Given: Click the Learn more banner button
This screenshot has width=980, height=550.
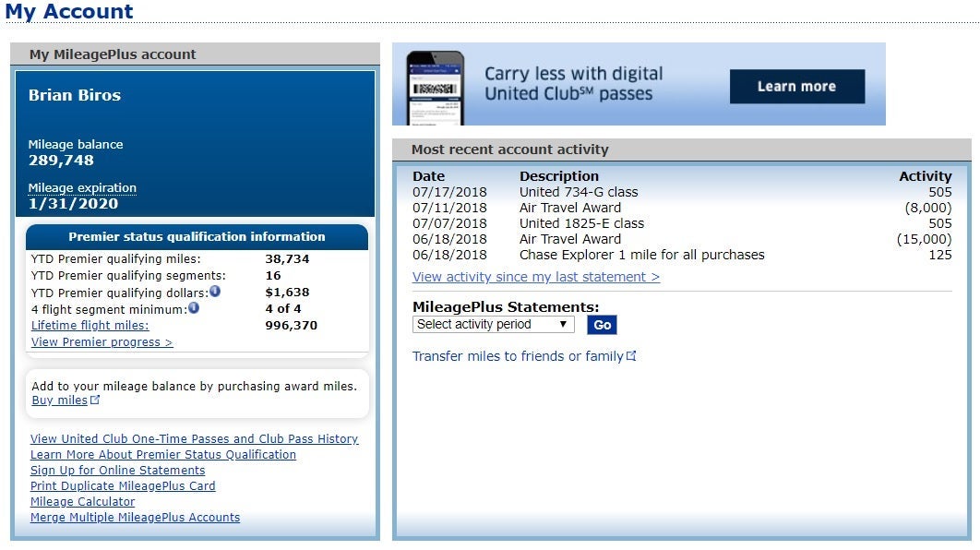Looking at the screenshot, I should [796, 87].
